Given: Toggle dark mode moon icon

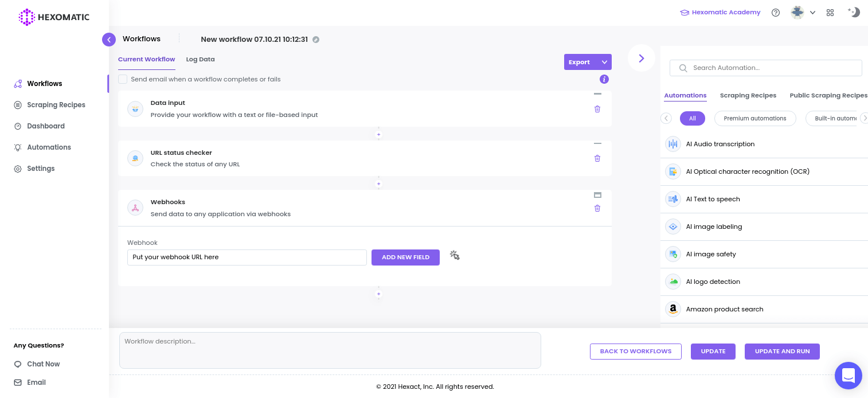Looking at the screenshot, I should [854, 12].
